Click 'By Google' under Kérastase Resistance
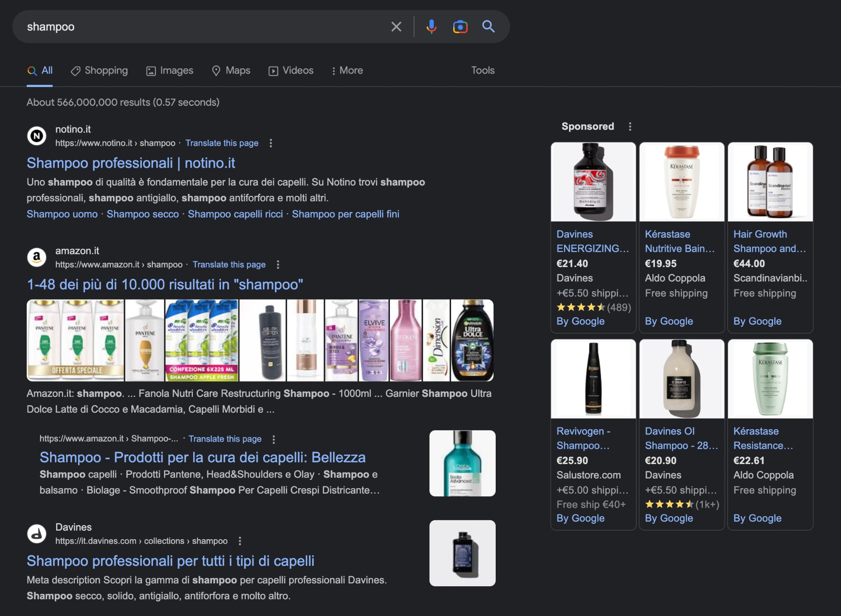The width and height of the screenshot is (841, 616). (x=757, y=518)
